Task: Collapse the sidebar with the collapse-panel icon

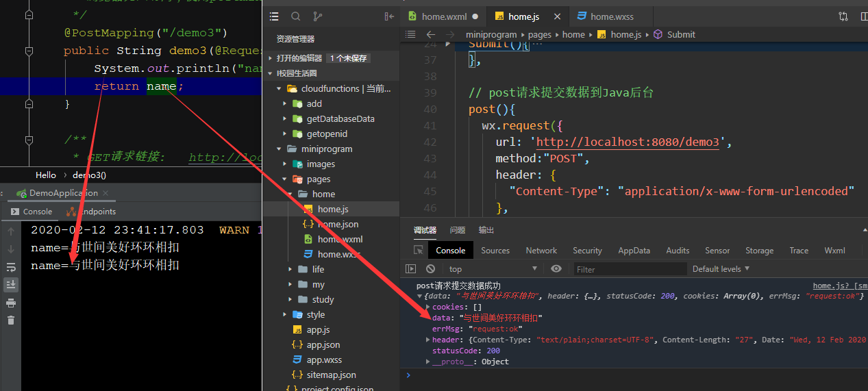Action: 389,16
